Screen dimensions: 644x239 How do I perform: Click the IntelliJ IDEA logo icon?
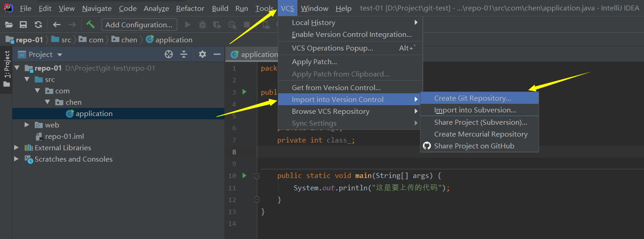[x=8, y=8]
